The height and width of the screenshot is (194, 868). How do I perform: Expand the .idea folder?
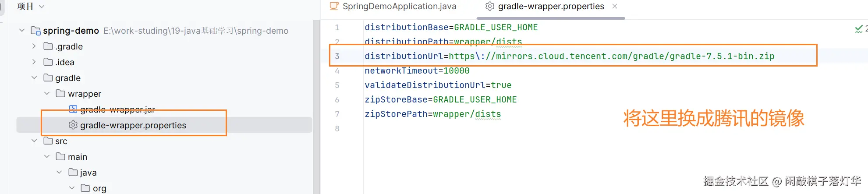point(34,62)
